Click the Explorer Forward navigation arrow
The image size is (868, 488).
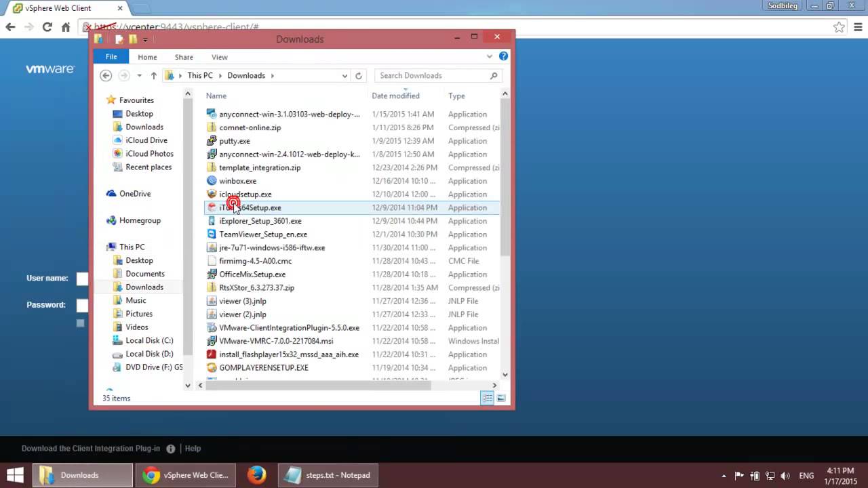123,75
